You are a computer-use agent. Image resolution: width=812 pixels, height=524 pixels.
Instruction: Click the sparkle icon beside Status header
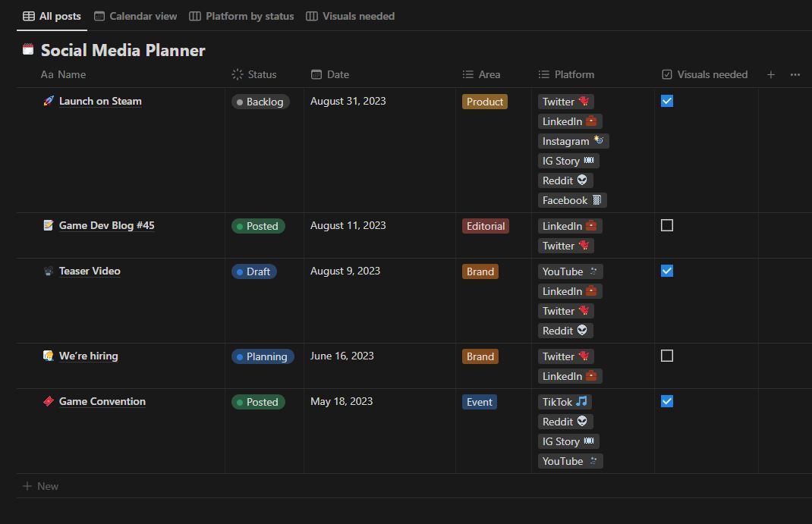coord(238,74)
